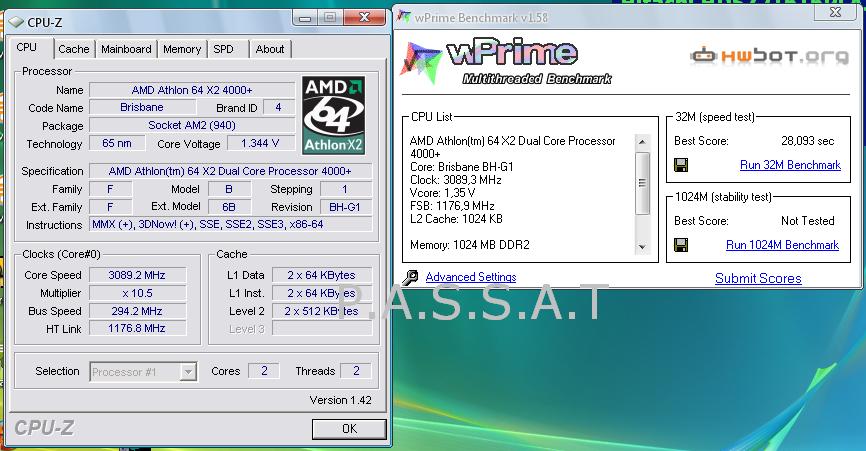The height and width of the screenshot is (451, 866).
Task: Click the Revision value BH-G1
Action: tap(345, 207)
